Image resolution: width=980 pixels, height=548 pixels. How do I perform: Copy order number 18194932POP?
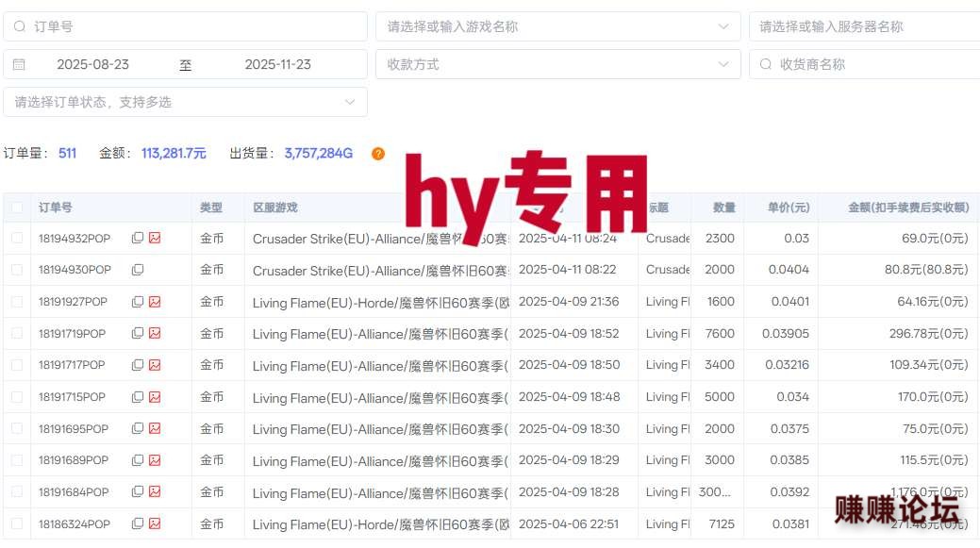(138, 239)
